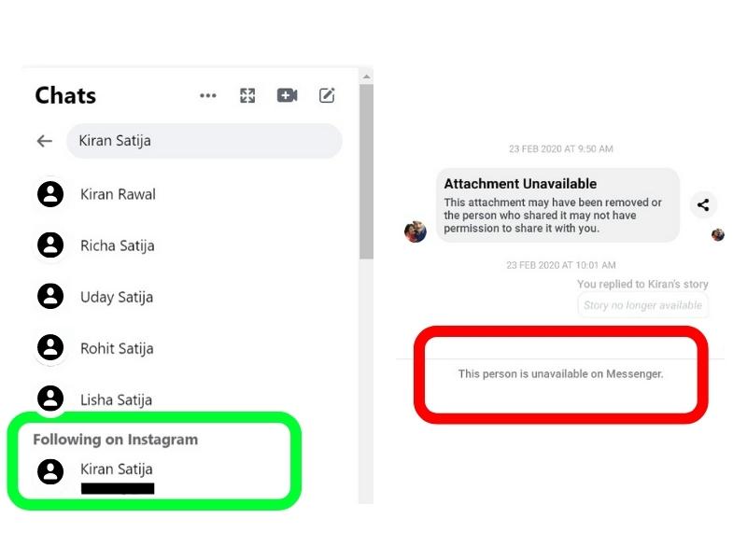Viewport: 747px width, 560px height.
Task: Start a new video room
Action: pos(288,95)
